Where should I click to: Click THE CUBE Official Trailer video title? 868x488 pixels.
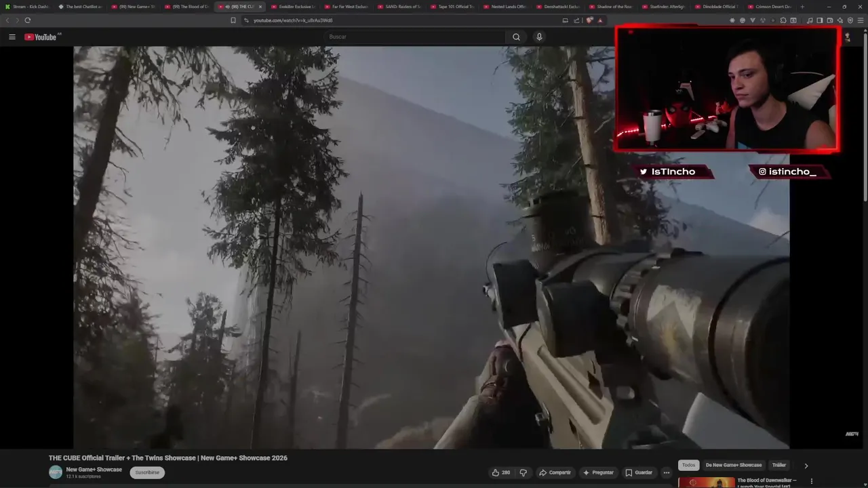coord(167,458)
